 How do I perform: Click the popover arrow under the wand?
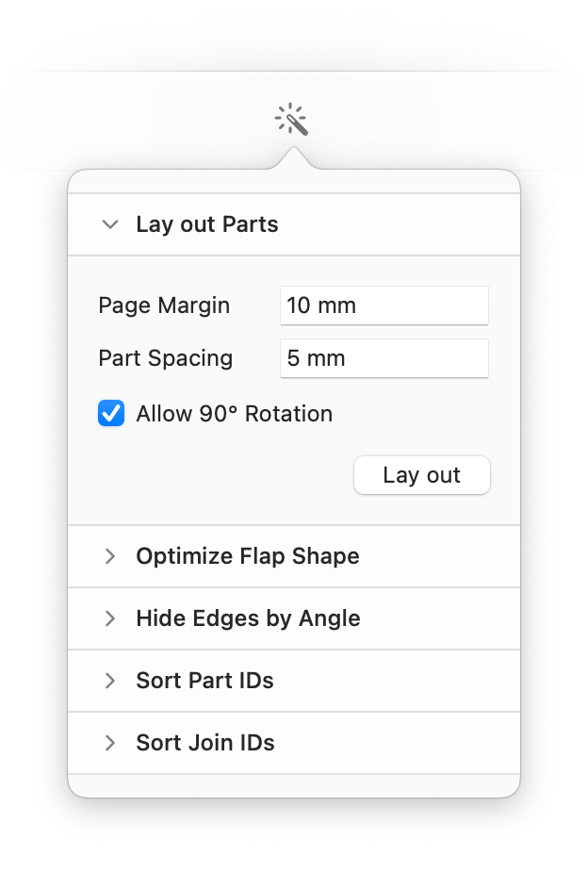(x=293, y=157)
